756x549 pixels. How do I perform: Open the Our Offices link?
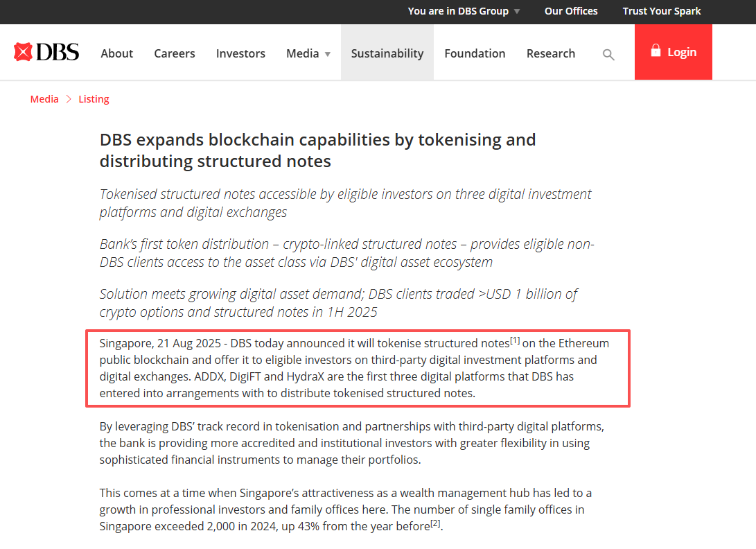571,11
